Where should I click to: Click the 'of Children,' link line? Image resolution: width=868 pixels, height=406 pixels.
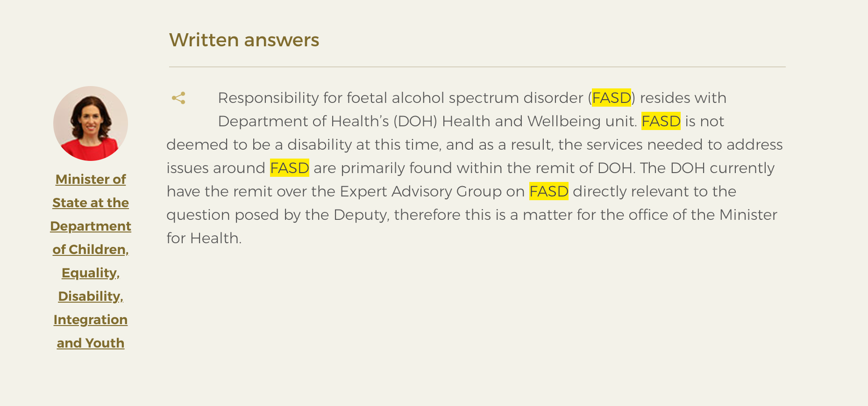(x=91, y=249)
